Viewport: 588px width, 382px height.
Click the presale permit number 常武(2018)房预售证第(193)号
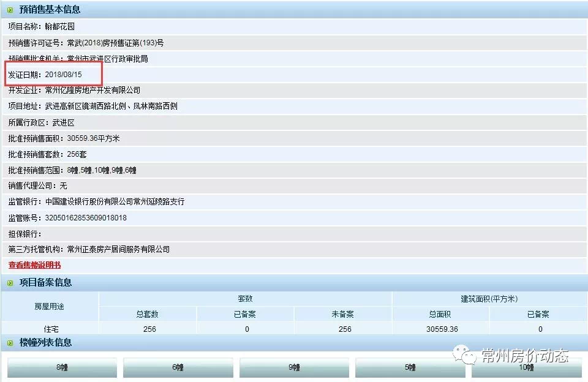pyautogui.click(x=115, y=43)
